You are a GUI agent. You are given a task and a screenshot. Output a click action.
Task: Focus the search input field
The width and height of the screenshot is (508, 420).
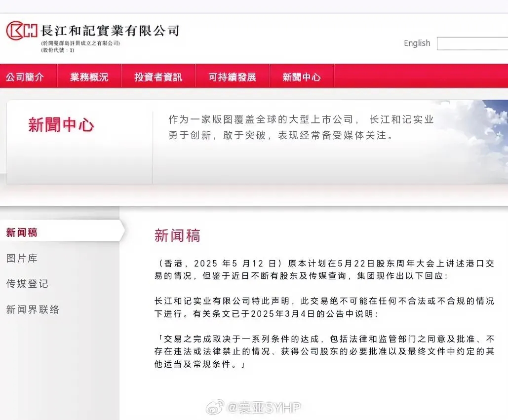pyautogui.click(x=472, y=44)
